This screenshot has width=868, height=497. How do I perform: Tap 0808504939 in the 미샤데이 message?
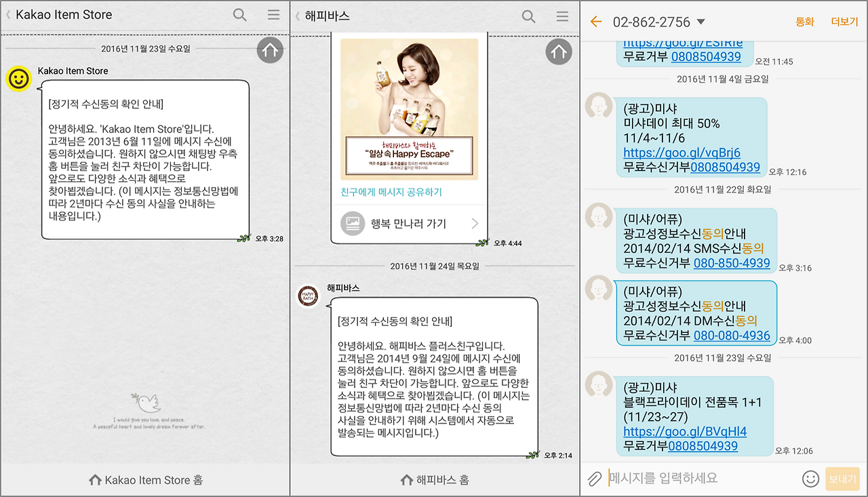(x=725, y=167)
